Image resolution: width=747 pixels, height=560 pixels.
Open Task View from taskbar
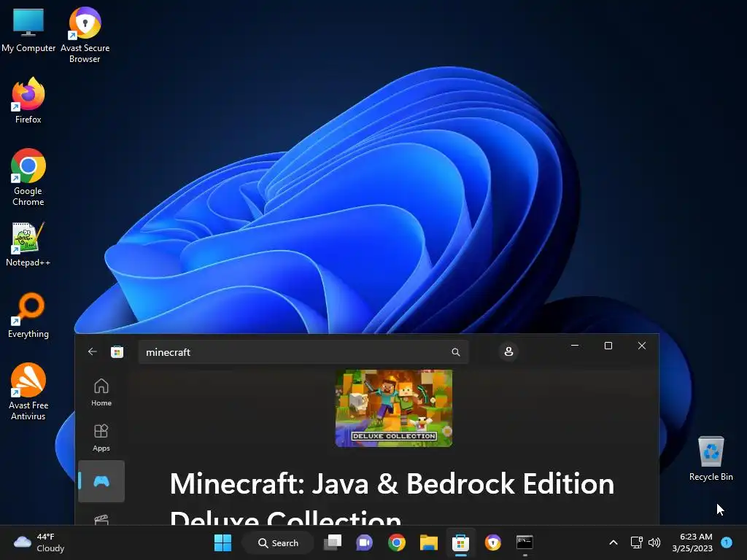point(333,542)
